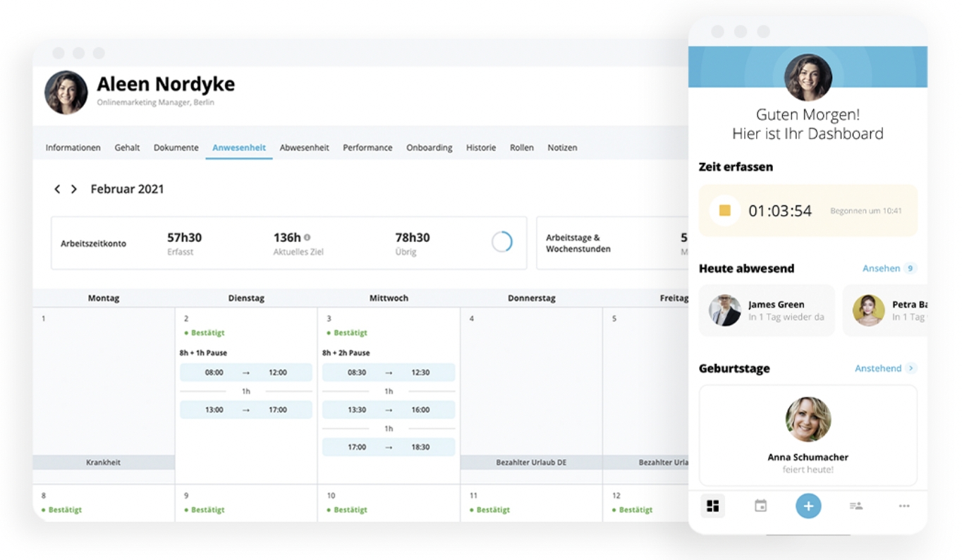This screenshot has width=962, height=560.
Task: Select the Anwesenheit tab
Action: click(x=239, y=148)
